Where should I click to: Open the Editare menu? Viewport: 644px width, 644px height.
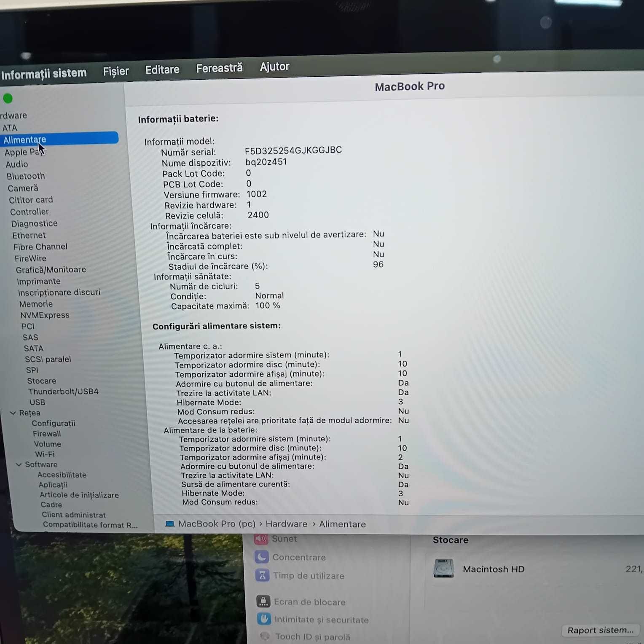(x=162, y=70)
